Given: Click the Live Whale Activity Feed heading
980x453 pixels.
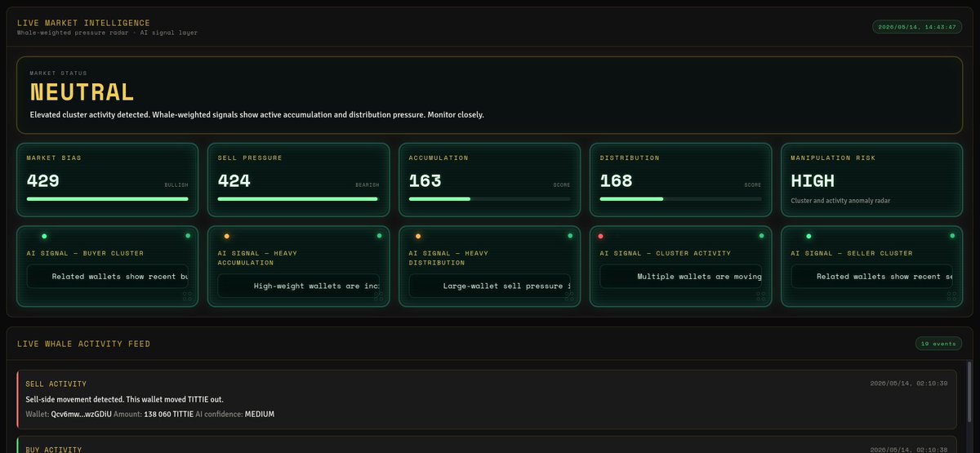Looking at the screenshot, I should coord(83,344).
